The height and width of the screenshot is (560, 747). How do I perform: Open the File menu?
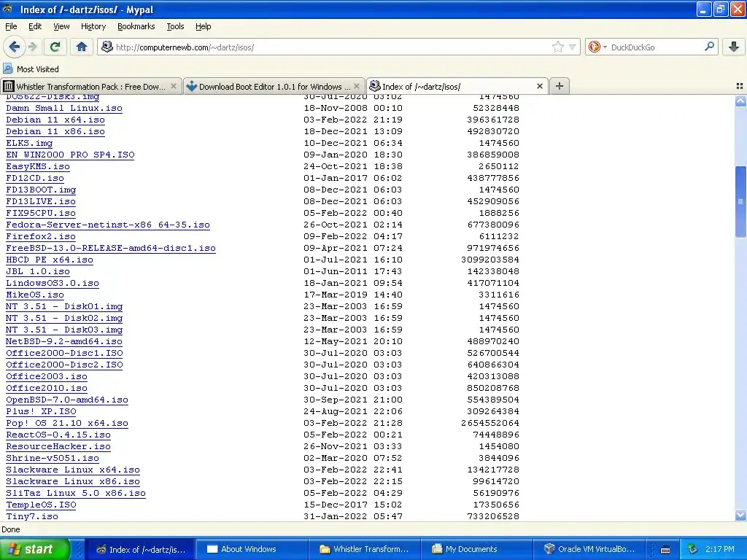(x=11, y=26)
